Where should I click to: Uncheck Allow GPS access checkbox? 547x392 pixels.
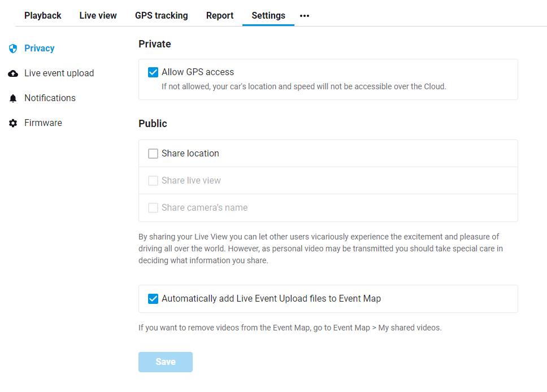click(x=153, y=72)
